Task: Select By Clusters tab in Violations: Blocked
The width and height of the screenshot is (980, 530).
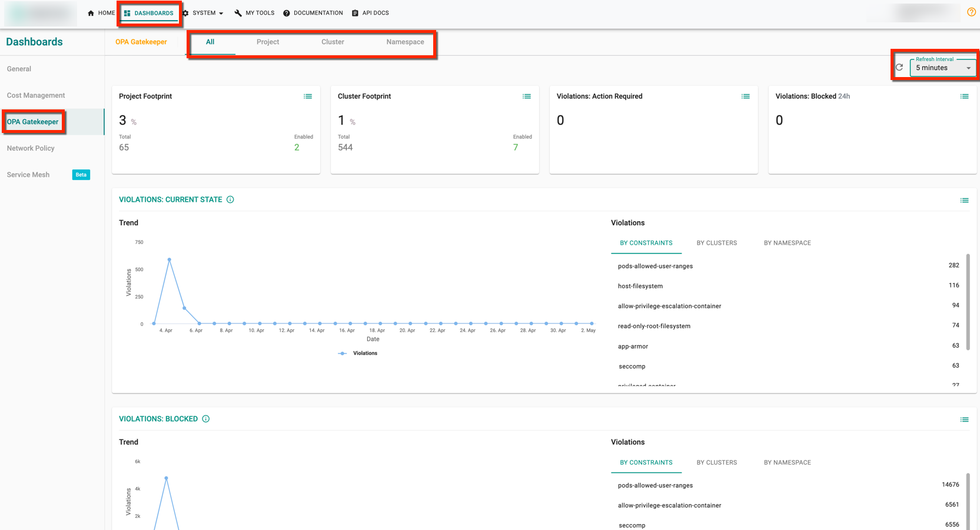Action: pos(717,462)
